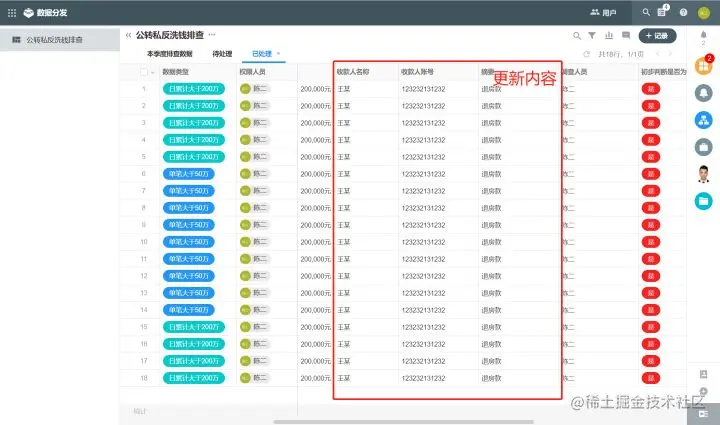Go to the next page arrow

(x=670, y=54)
